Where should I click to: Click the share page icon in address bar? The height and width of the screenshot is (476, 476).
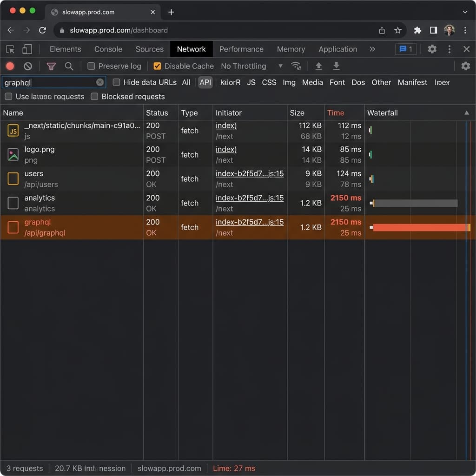[382, 30]
